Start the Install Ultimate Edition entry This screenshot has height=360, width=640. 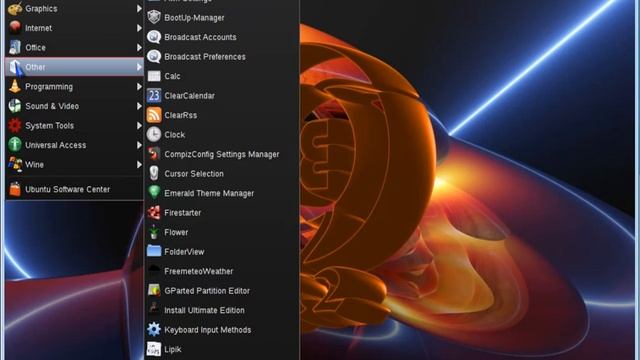point(222,310)
